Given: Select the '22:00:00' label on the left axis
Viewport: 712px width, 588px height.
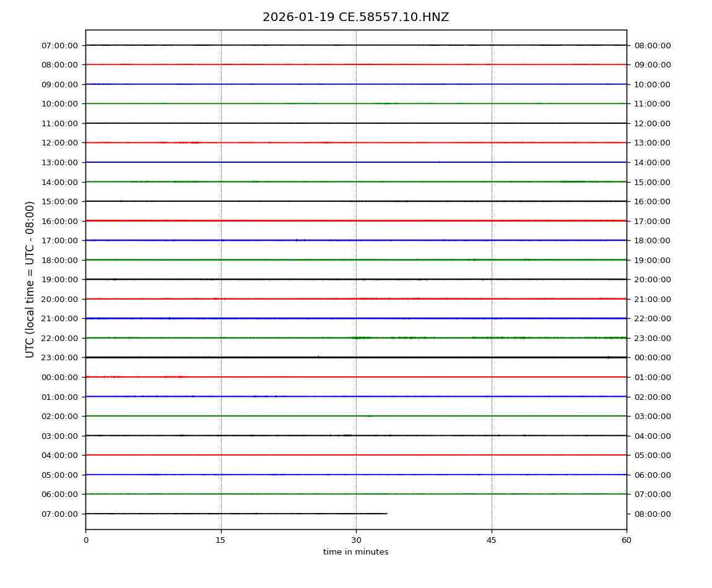Looking at the screenshot, I should (x=59, y=338).
